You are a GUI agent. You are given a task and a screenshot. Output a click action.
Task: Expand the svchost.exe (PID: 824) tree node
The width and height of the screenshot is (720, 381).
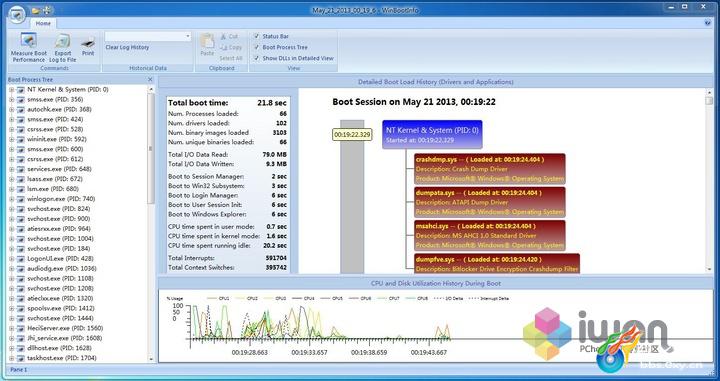(11, 209)
